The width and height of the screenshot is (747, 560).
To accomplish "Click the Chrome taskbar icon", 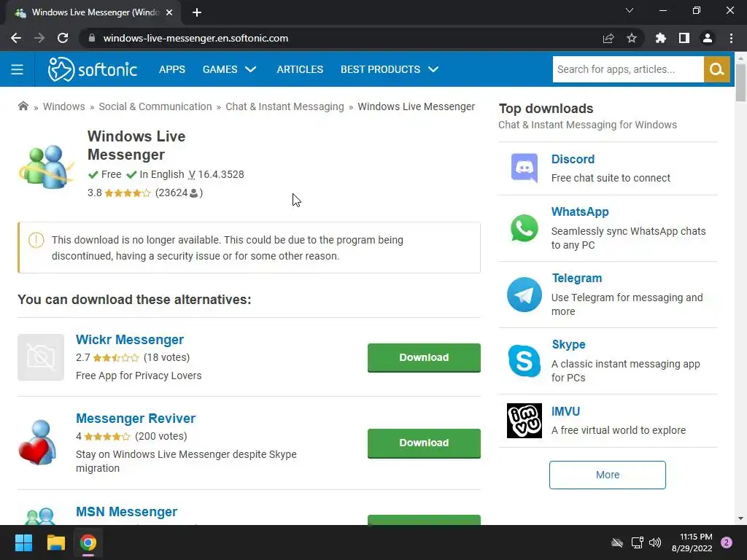I will pos(88,542).
